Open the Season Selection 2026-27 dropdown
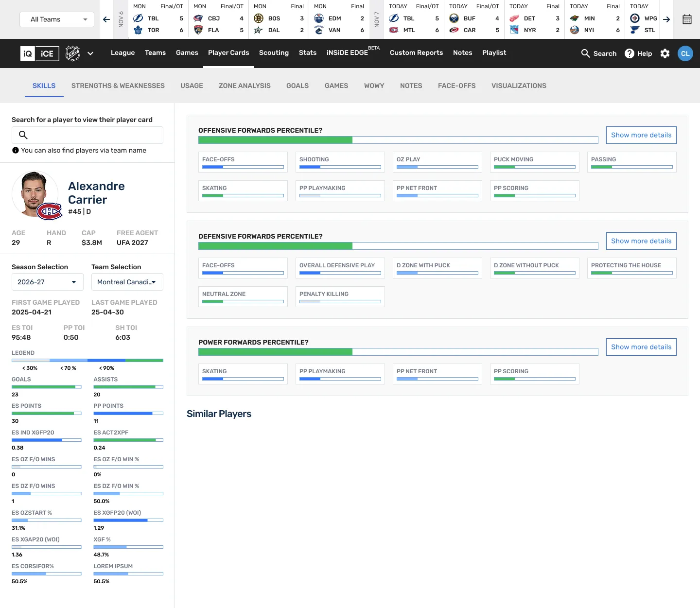Image resolution: width=700 pixels, height=608 pixels. tap(48, 282)
